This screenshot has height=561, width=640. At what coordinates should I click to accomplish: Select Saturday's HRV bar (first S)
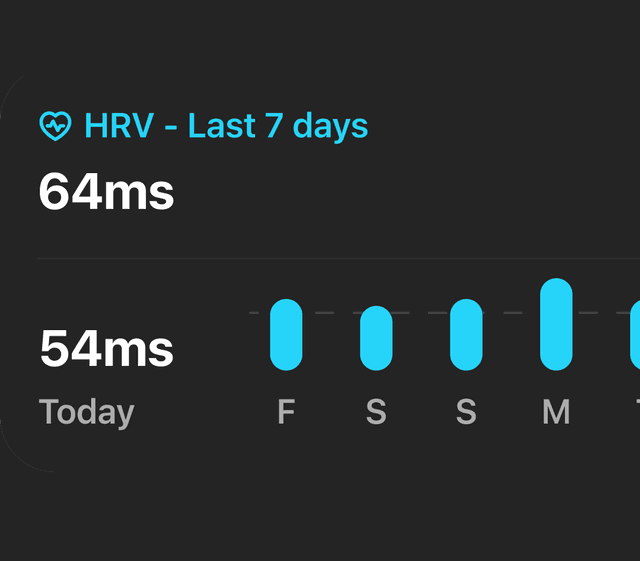tap(376, 338)
